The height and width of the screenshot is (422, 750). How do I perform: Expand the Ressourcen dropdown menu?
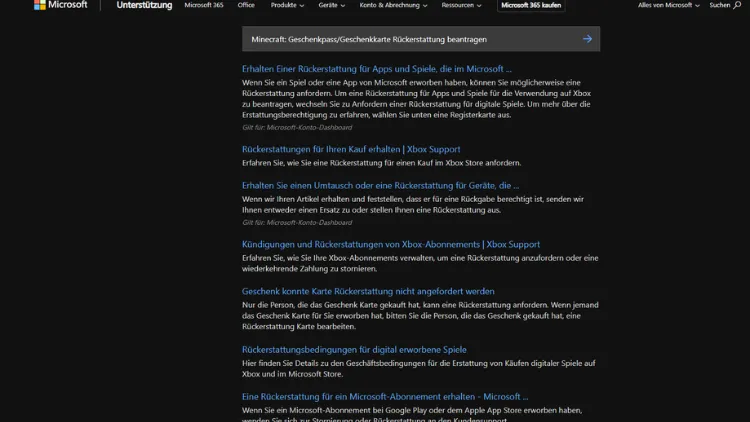pyautogui.click(x=461, y=5)
